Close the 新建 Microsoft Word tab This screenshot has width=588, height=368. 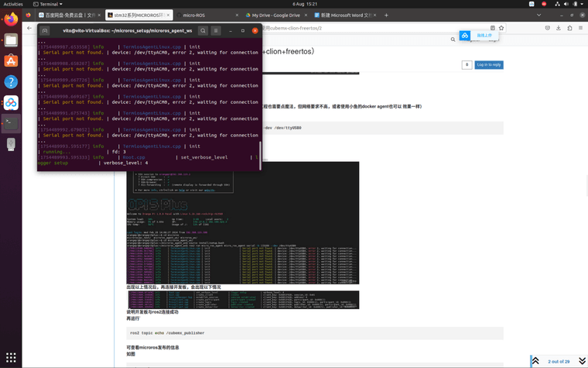click(x=375, y=15)
